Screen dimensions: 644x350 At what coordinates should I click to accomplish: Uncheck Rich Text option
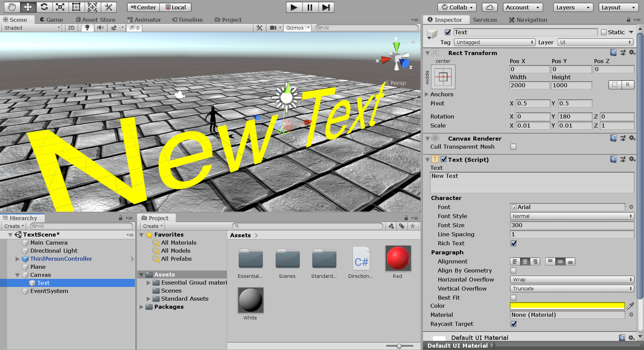pos(513,243)
